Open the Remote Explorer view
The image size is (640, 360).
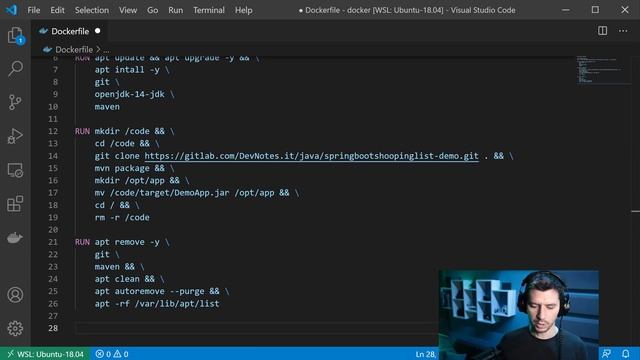15,170
